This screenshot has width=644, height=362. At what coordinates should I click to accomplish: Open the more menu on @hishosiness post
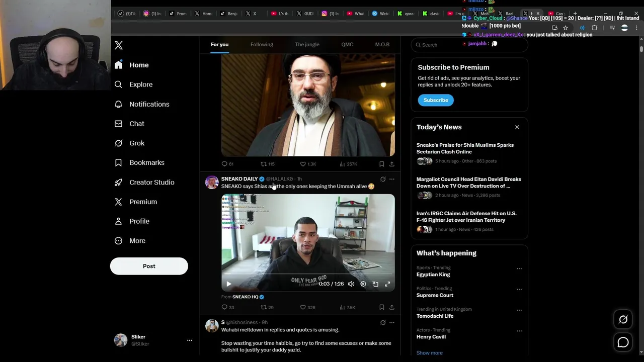click(x=392, y=322)
